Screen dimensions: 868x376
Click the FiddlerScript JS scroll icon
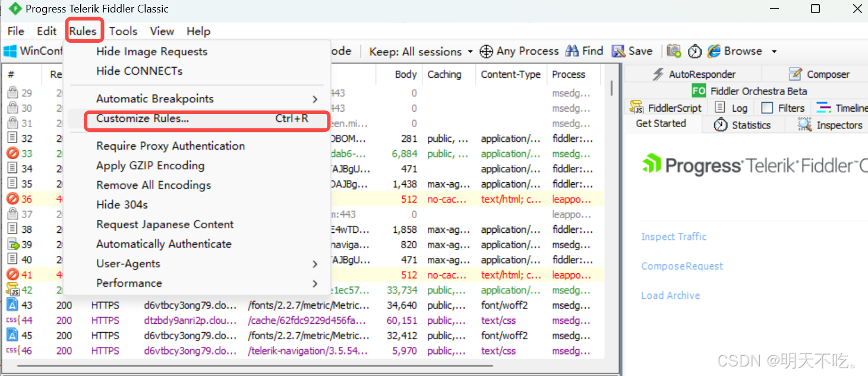pyautogui.click(x=637, y=108)
